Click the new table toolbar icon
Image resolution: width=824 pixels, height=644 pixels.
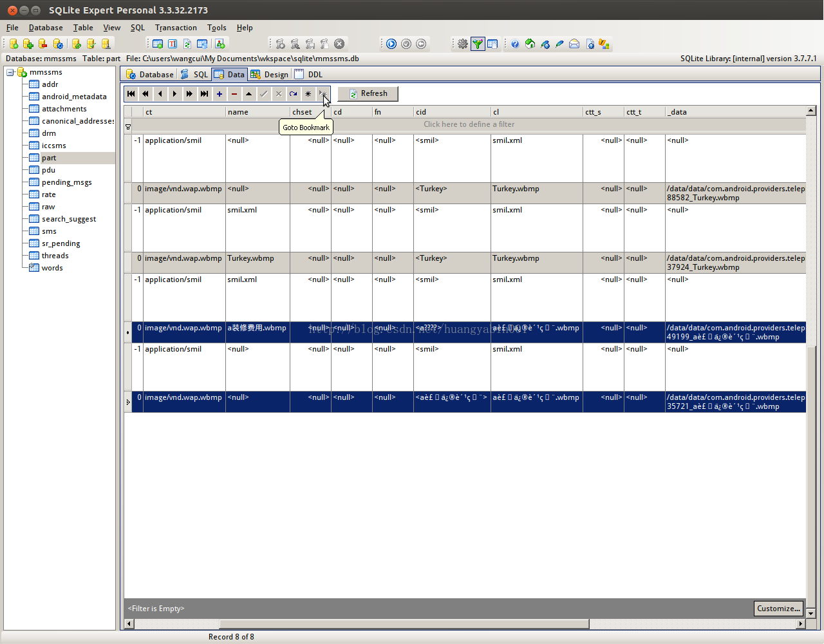[158, 44]
